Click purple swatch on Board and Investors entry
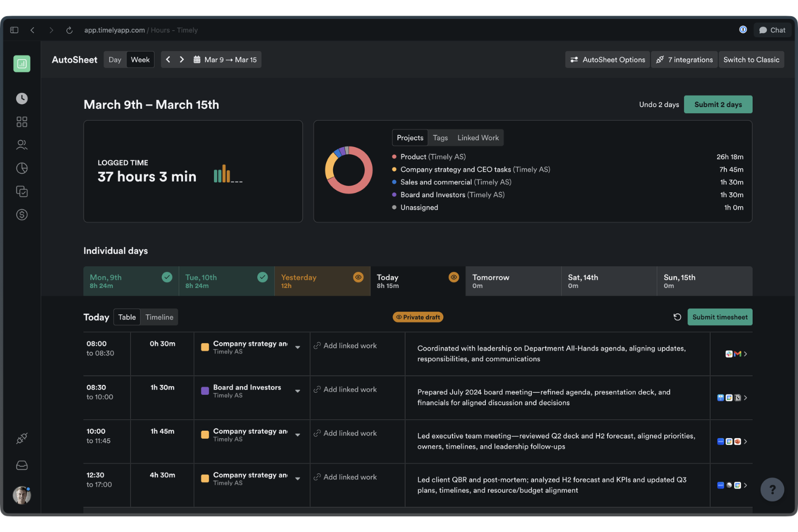The width and height of the screenshot is (798, 532). tap(205, 391)
